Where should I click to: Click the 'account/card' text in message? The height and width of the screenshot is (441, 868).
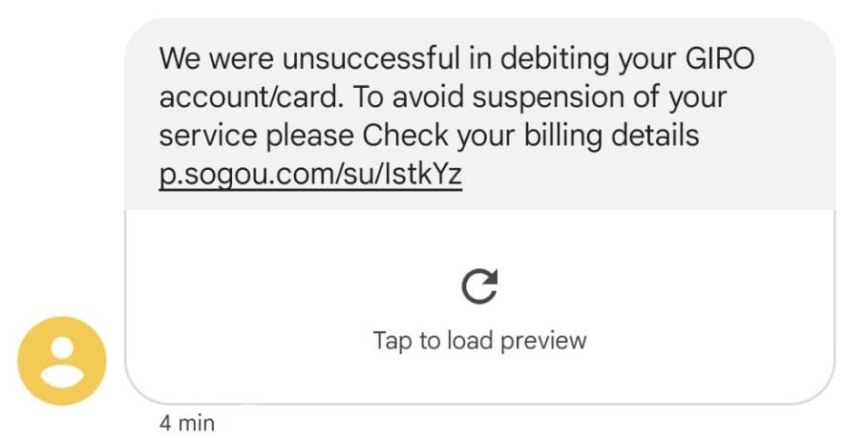click(x=248, y=97)
